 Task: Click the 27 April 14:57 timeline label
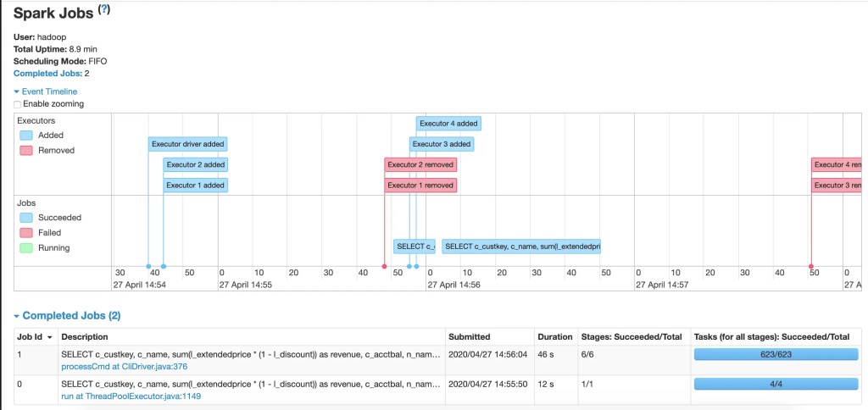pyautogui.click(x=661, y=285)
